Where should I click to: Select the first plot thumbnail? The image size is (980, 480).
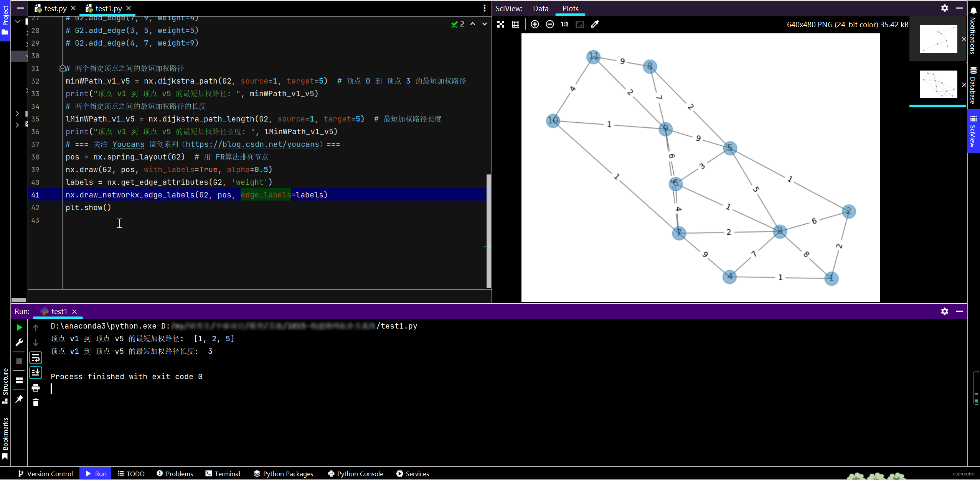[938, 39]
